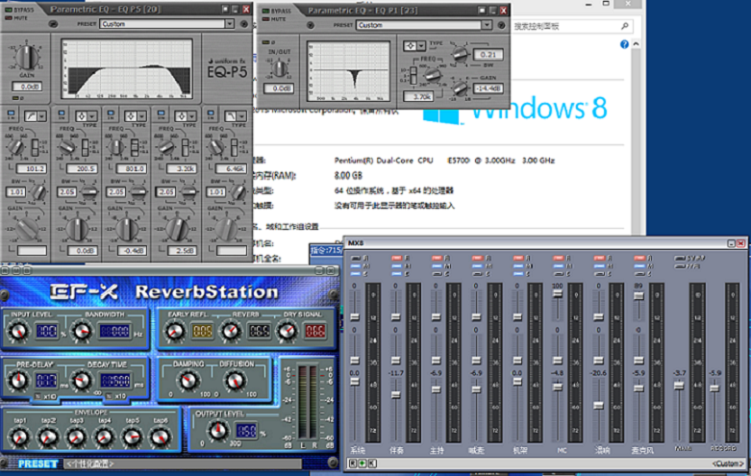Toggle ON switch of the 801.0 Hz band

(111, 114)
